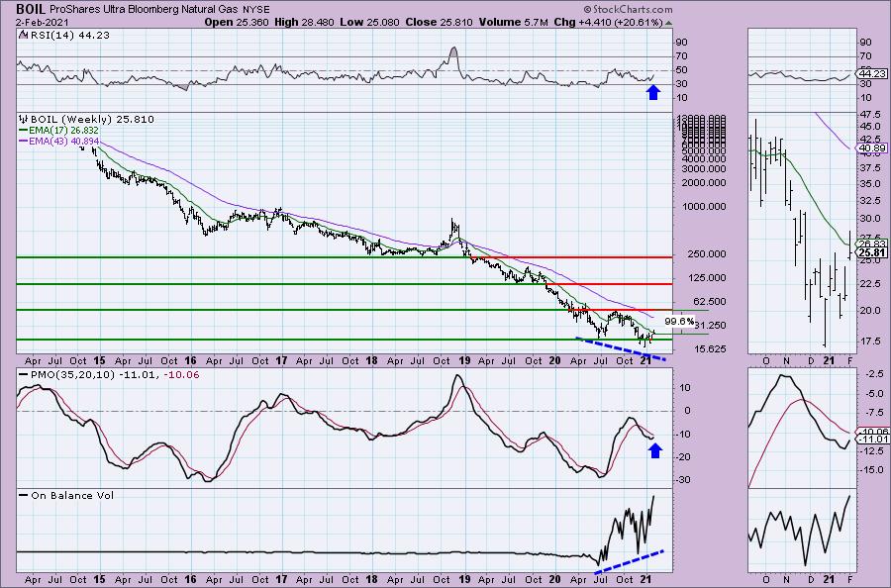891x588 pixels.
Task: Click the red -10.06 PMO signal value
Action: (181, 374)
